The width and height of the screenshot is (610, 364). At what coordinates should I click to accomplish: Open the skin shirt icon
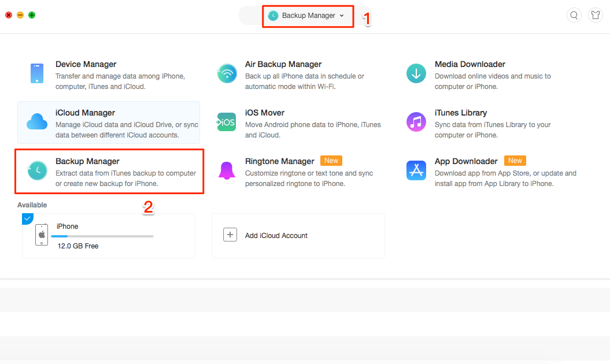(595, 15)
